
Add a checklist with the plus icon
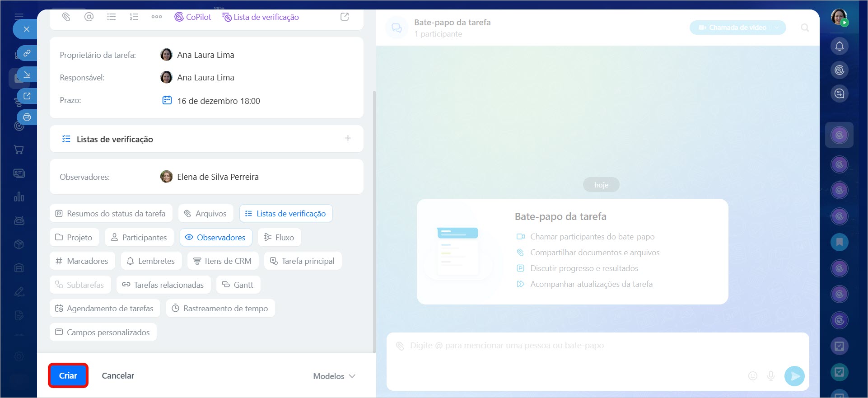(348, 138)
